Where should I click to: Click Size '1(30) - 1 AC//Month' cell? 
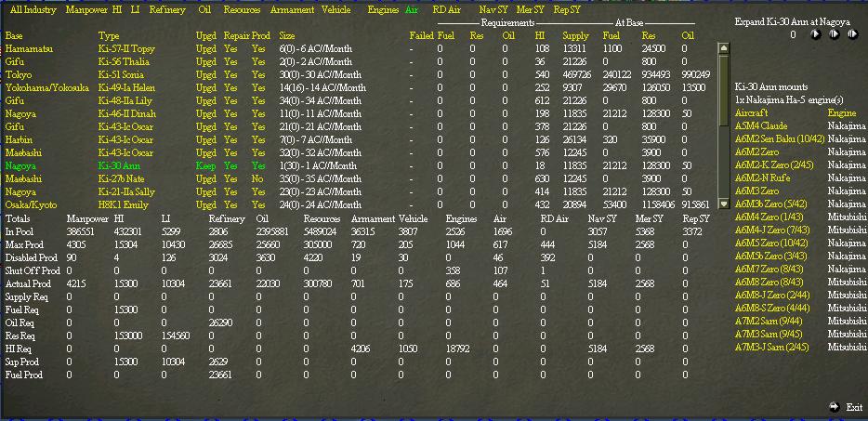[319, 165]
